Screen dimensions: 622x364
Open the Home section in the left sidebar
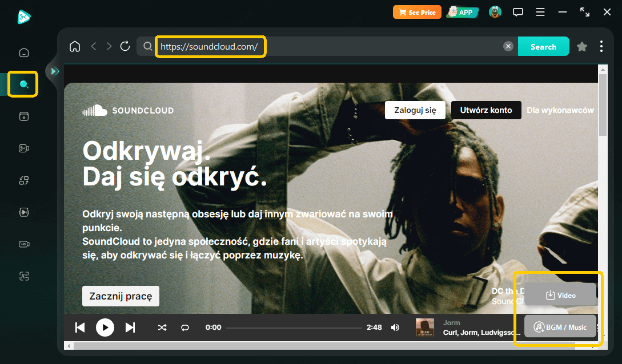coord(24,52)
